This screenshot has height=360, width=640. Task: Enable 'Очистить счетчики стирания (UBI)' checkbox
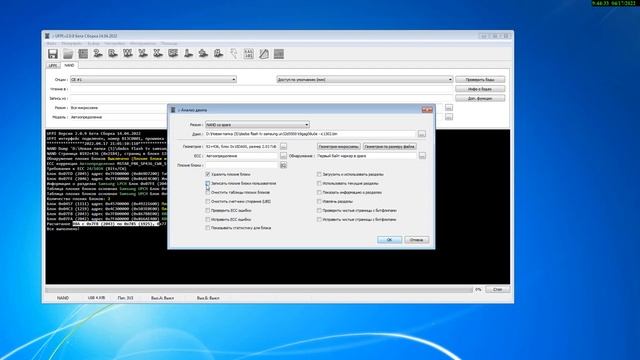[x=208, y=201]
